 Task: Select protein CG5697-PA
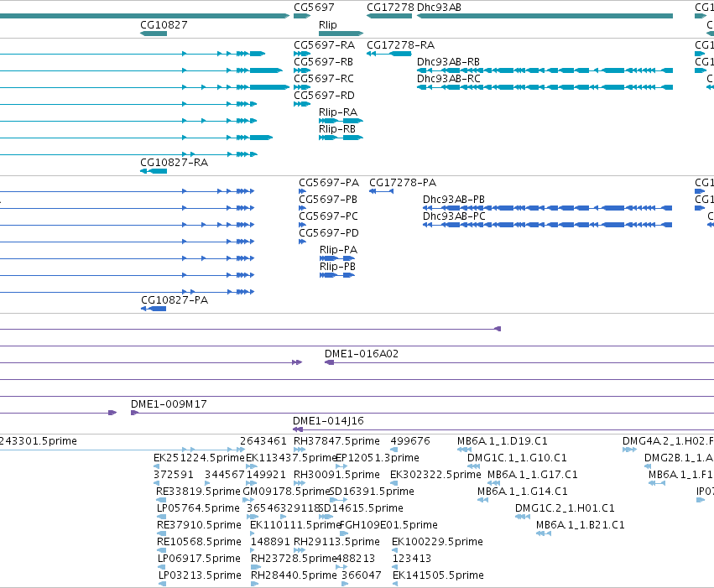coord(329,183)
